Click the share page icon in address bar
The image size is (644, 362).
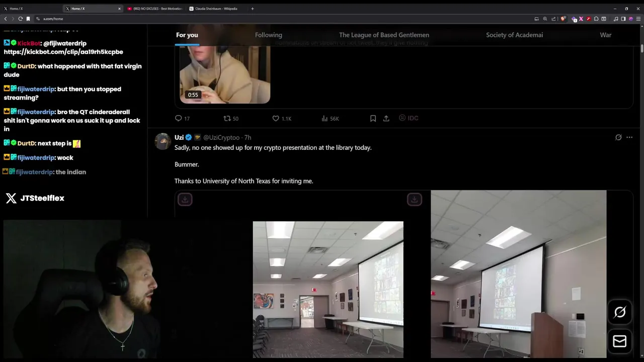(553, 19)
